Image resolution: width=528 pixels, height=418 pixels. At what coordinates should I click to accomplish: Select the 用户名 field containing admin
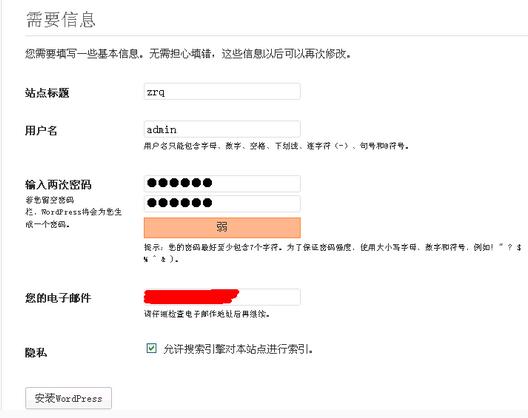[222, 129]
